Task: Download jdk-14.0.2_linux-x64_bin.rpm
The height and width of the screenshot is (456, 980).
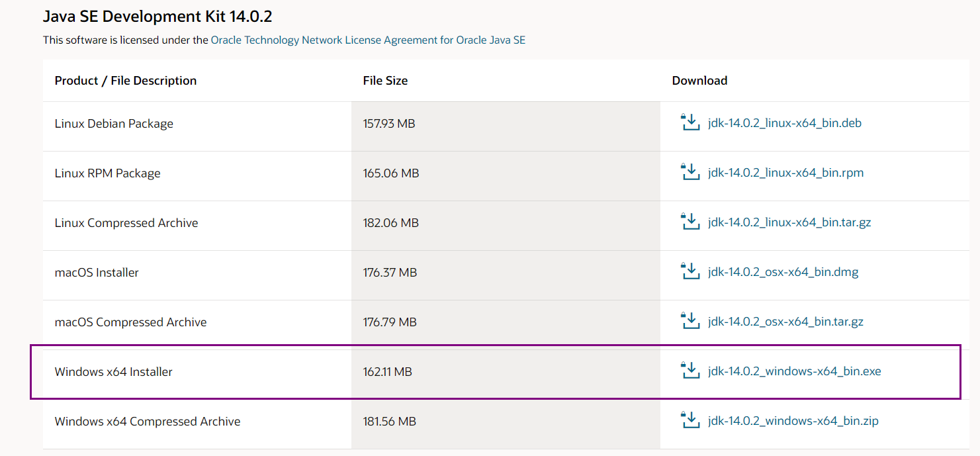Action: pyautogui.click(x=785, y=173)
